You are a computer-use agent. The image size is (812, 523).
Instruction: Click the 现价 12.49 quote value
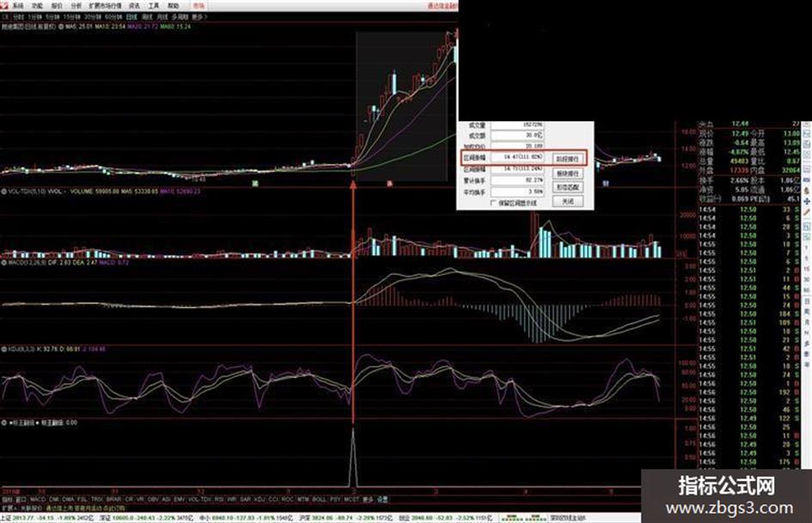pyautogui.click(x=740, y=134)
